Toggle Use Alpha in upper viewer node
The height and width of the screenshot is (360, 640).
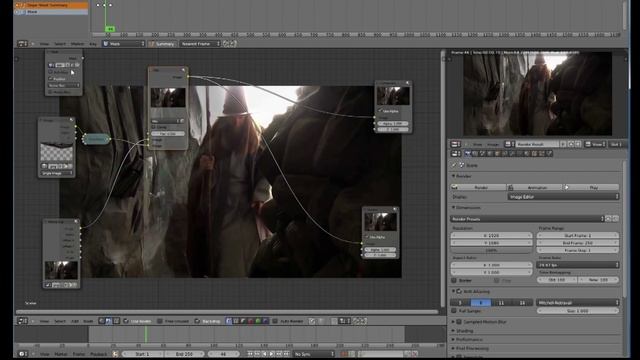380,111
